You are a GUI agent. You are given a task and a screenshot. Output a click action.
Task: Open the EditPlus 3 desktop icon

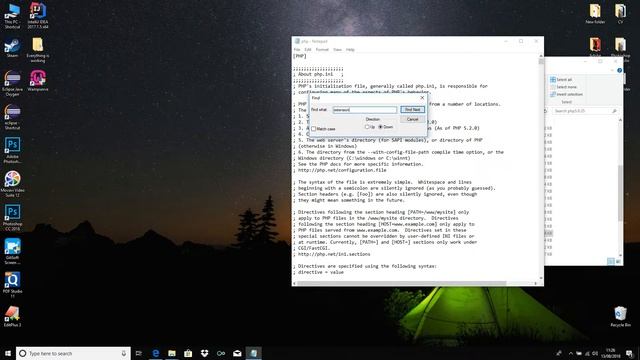tap(12, 316)
